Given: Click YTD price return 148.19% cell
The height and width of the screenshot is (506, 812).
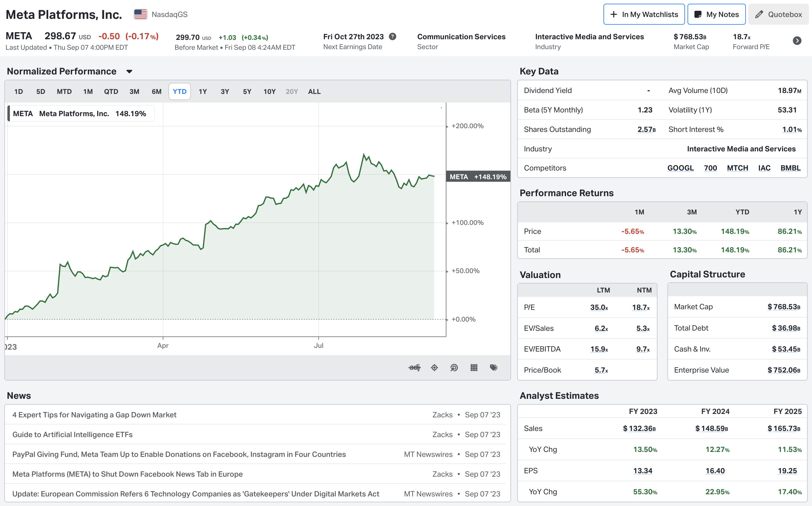Looking at the screenshot, I should (x=735, y=232).
